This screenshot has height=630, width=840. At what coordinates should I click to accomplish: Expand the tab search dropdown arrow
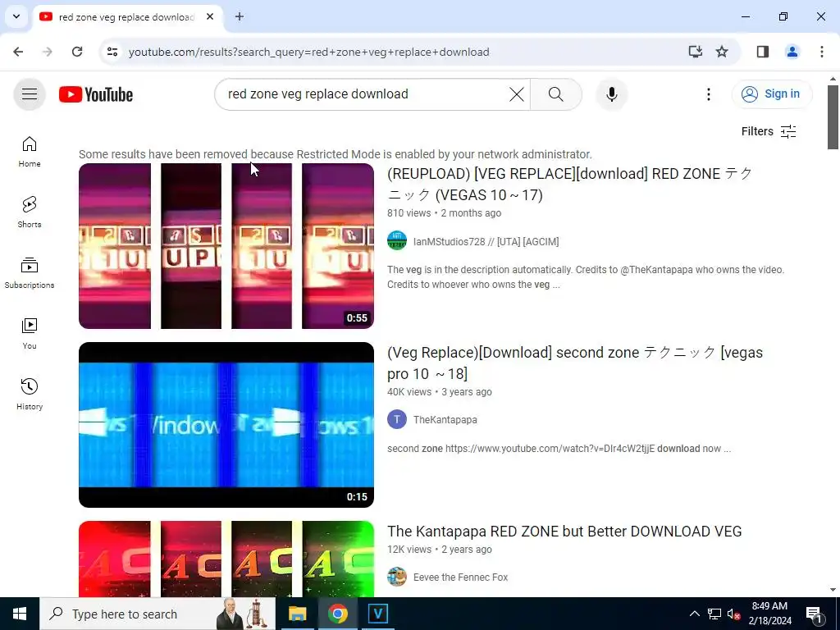16,16
